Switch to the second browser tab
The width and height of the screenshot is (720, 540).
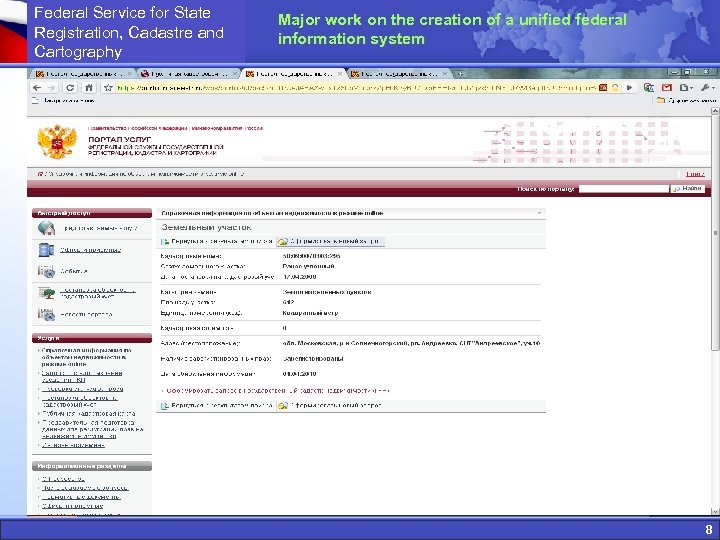tap(188, 73)
